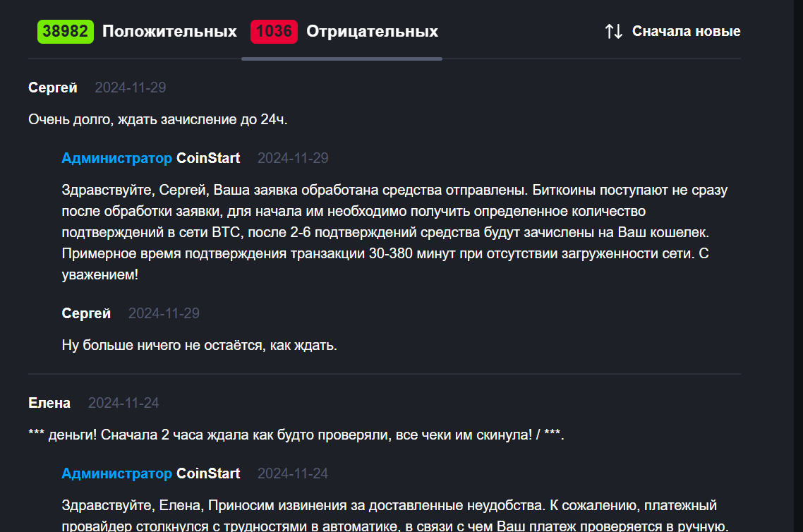Click the first Администратор CoinStart link dated 2024-11-29
The image size is (803, 532).
150,158
